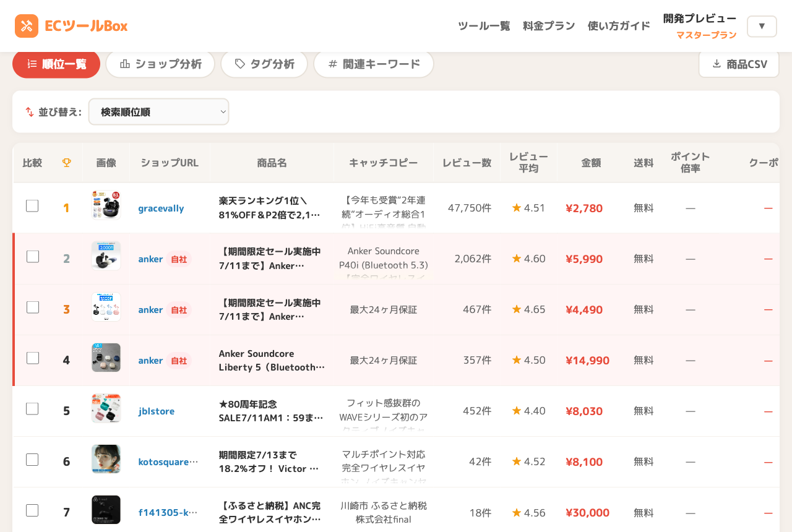The width and height of the screenshot is (792, 532).
Task: Click the rank 2 Anker product thumbnail
Action: 106,256
